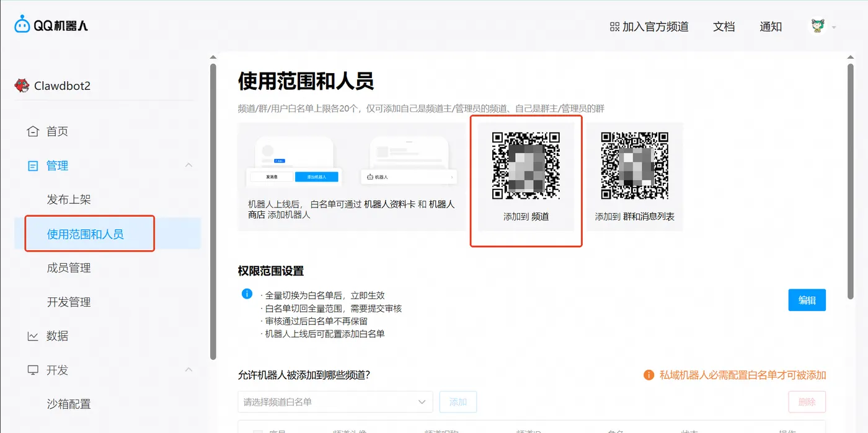This screenshot has height=433, width=868.
Task: Click the blue info icon in 权限范围设置
Action: click(247, 294)
